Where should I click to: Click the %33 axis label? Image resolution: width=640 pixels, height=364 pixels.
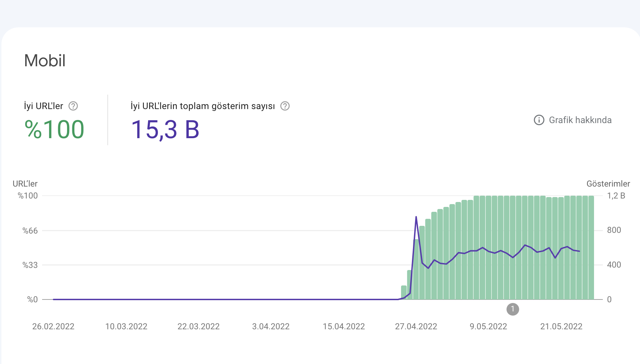pyautogui.click(x=30, y=265)
